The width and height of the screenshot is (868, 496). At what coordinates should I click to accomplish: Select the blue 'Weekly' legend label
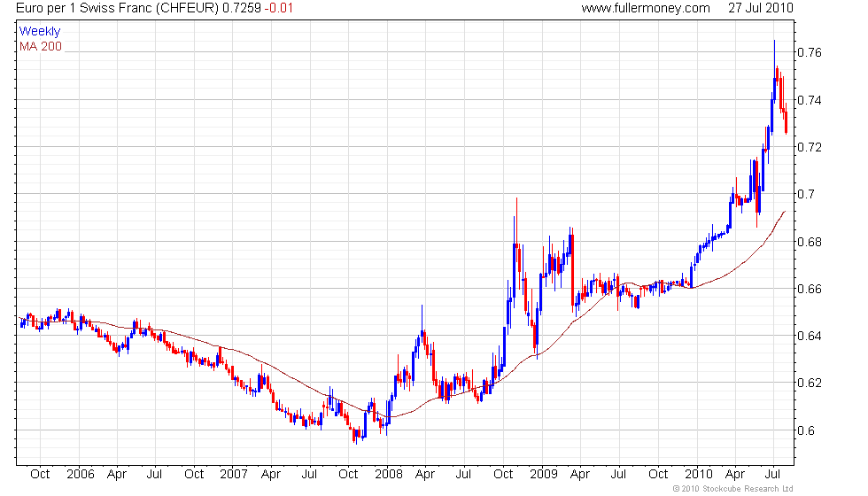(39, 32)
